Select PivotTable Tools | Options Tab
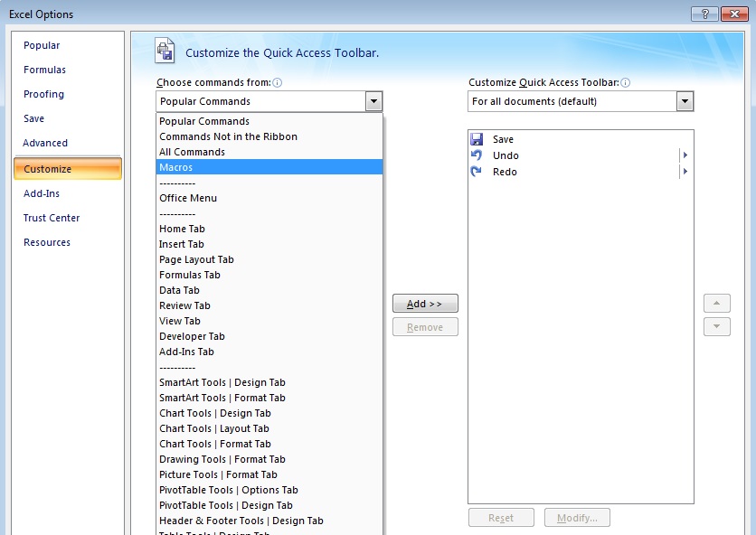 click(269, 490)
